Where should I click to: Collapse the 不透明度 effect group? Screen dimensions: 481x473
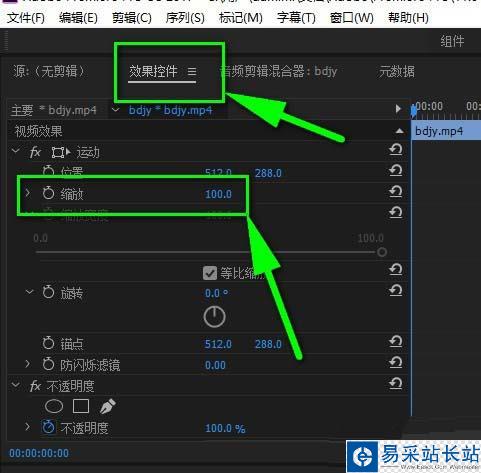coord(15,385)
